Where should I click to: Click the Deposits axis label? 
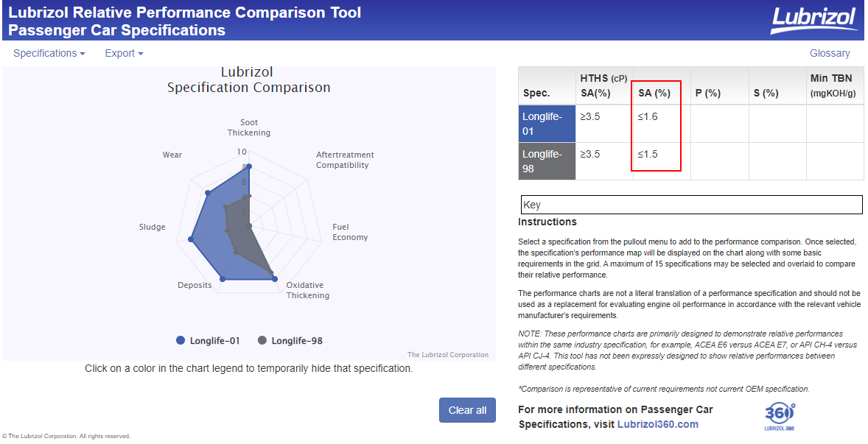[195, 285]
